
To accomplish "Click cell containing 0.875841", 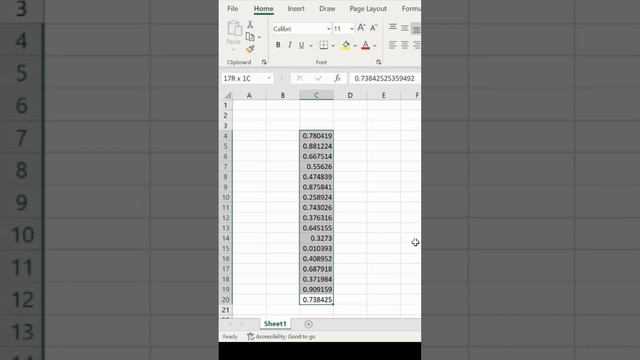I will tap(316, 187).
